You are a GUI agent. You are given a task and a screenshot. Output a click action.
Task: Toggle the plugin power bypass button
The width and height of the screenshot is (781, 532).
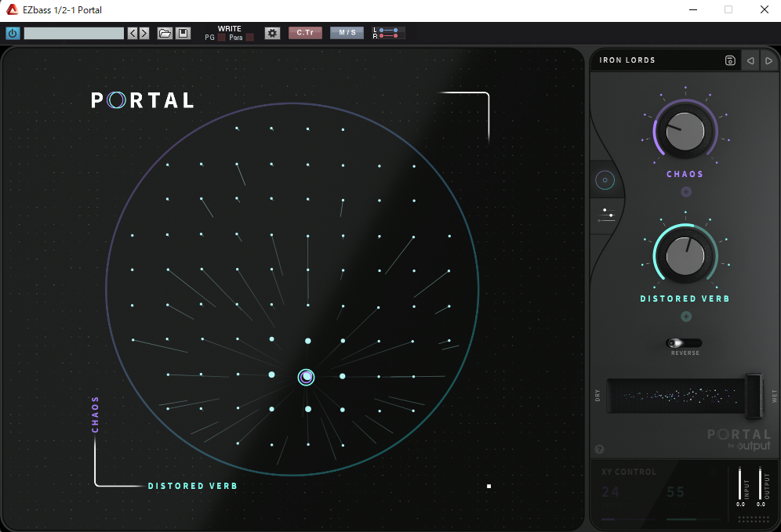13,34
